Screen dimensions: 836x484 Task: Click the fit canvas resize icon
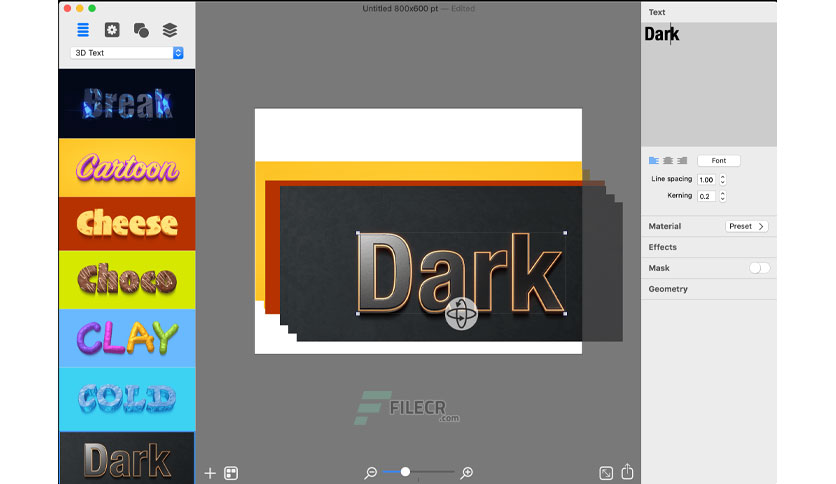[x=606, y=473]
